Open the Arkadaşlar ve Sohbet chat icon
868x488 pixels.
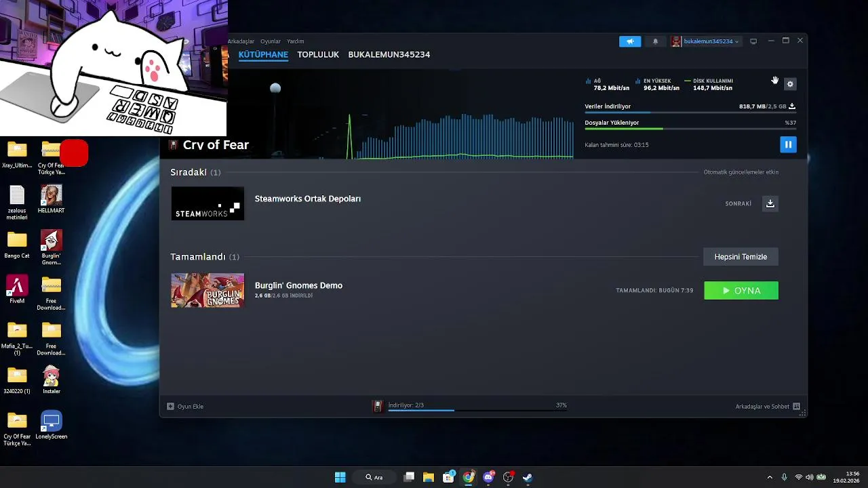[x=796, y=406]
